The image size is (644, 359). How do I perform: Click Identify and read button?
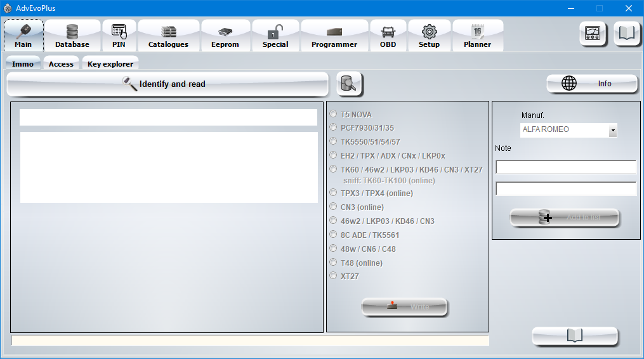168,84
